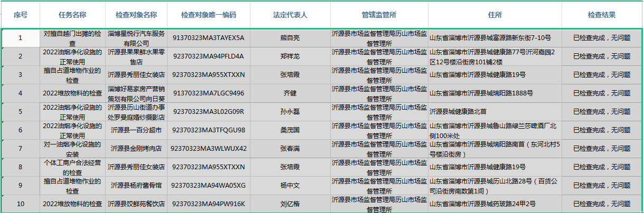
Task: Click the 检查结果 column header
Action: tap(601, 15)
